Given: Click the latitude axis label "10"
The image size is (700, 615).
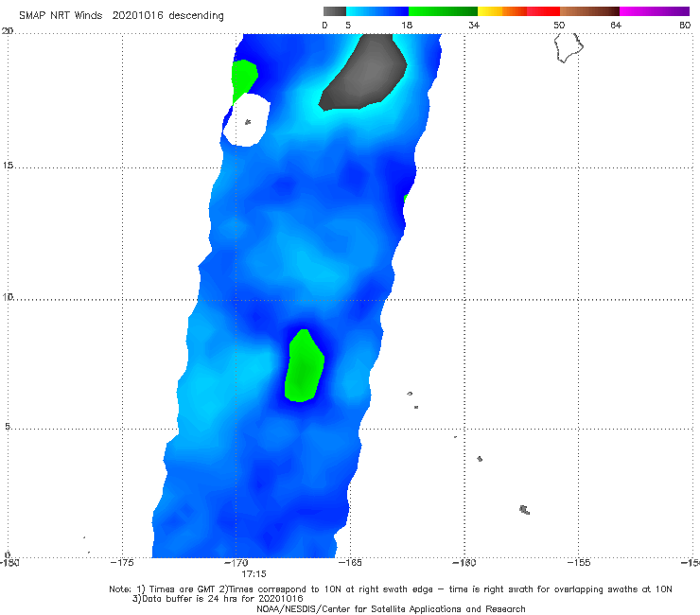Looking at the screenshot, I should coord(8,297).
